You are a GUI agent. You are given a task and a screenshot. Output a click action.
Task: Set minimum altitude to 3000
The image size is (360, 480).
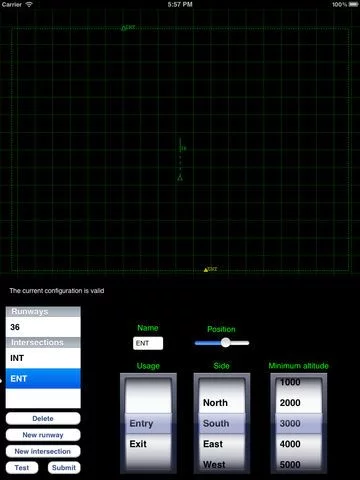click(299, 423)
